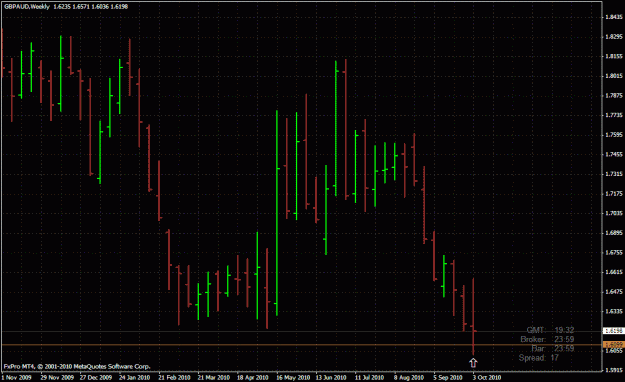Click the 1.6895 price scale label
625x382 pixels.
pyautogui.click(x=613, y=233)
